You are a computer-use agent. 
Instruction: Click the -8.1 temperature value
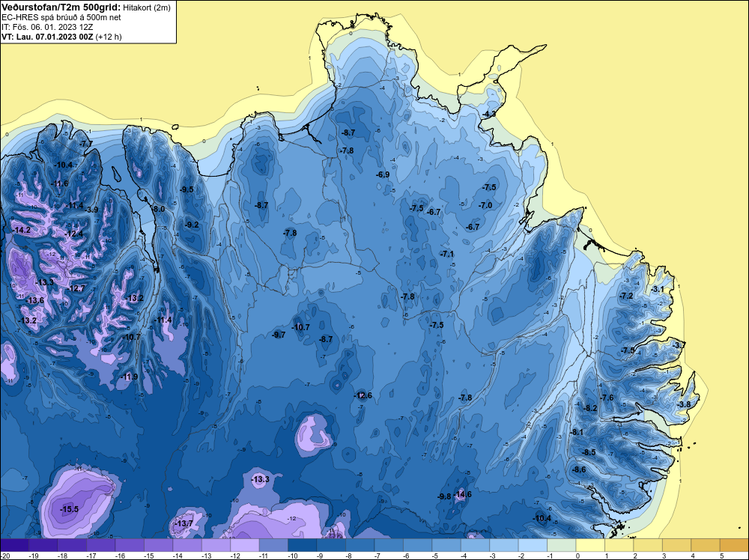[577, 432]
